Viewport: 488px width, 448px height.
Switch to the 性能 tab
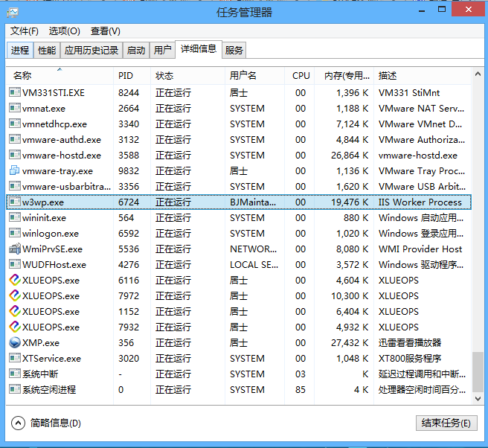pos(47,50)
